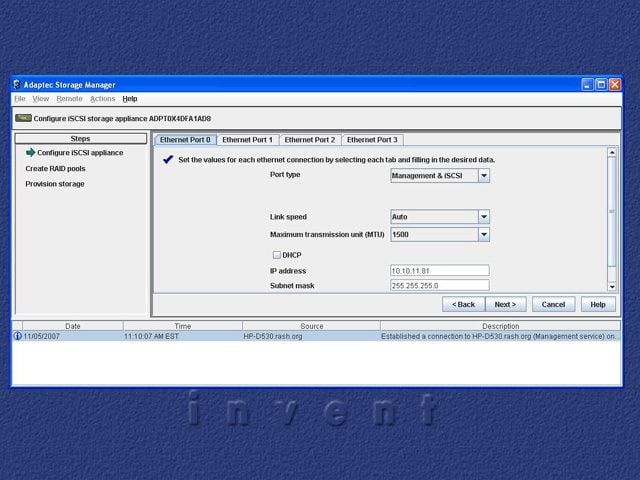Switch to the Ethernet Port 2 tab
The width and height of the screenshot is (640, 480).
tap(310, 140)
